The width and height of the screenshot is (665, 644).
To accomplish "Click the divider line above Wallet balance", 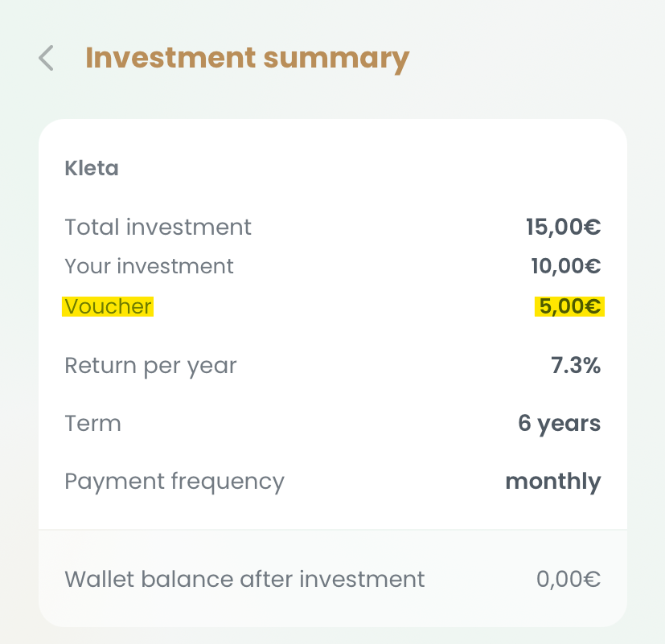I will coord(332,530).
